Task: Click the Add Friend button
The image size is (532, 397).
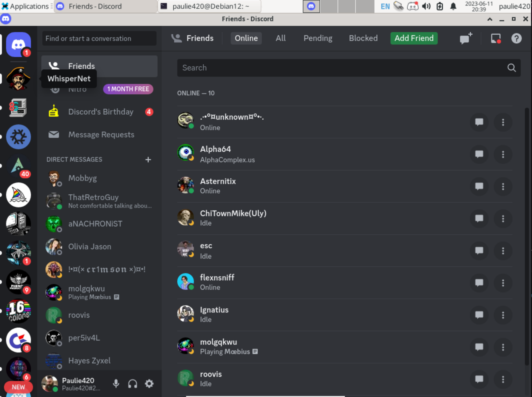Action: click(x=414, y=38)
